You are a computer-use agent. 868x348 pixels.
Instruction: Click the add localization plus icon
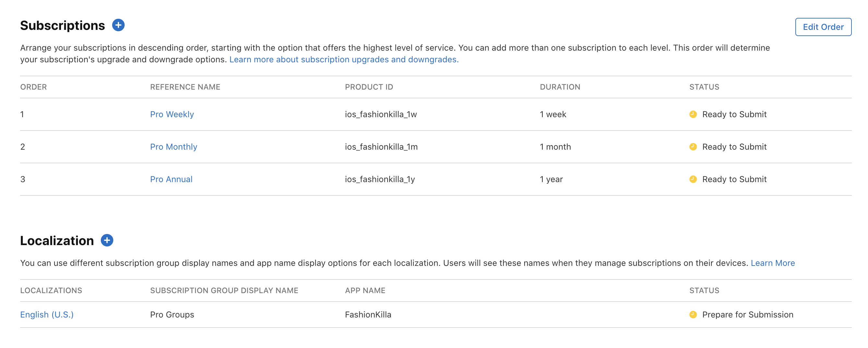pyautogui.click(x=107, y=240)
